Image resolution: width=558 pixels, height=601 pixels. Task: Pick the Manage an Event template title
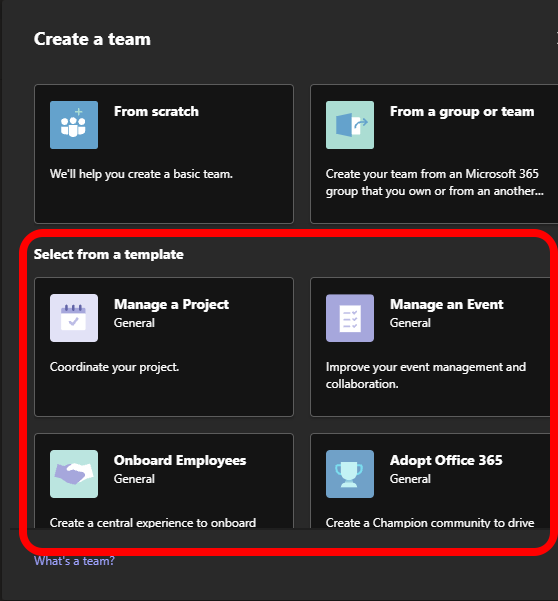(446, 304)
